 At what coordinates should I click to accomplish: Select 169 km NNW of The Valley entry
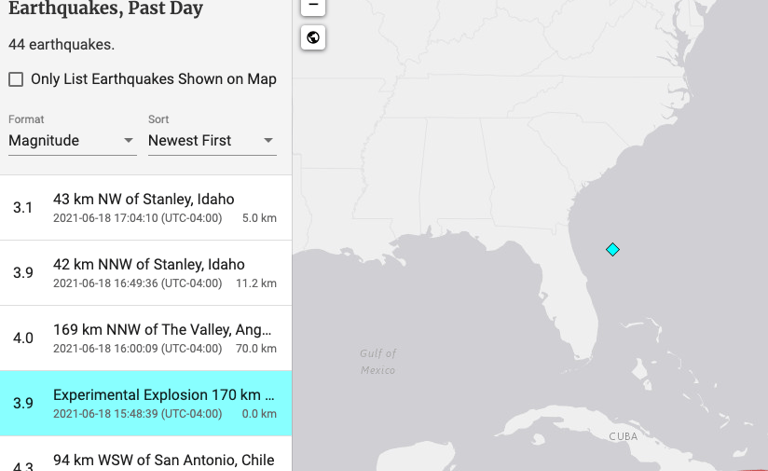pyautogui.click(x=146, y=338)
